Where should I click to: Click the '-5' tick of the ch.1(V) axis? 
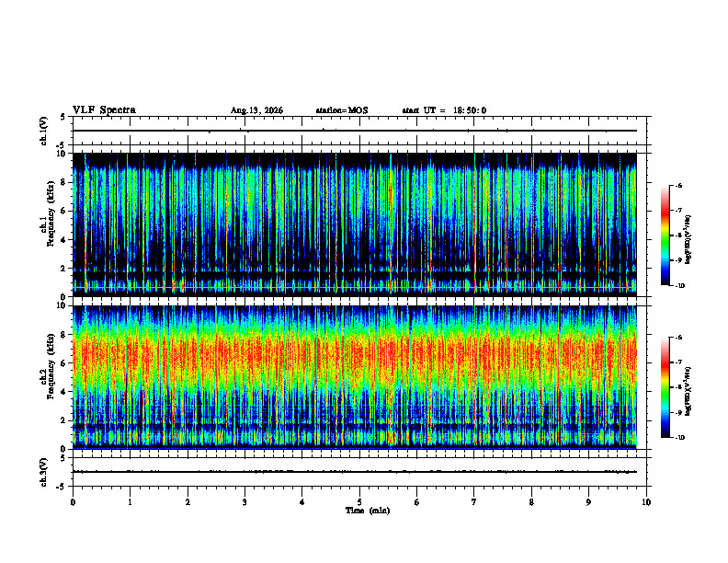point(62,146)
